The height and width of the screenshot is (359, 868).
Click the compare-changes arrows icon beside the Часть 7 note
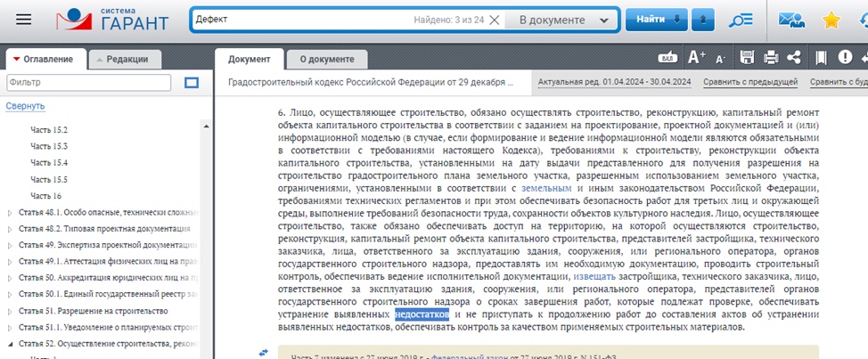pyautogui.click(x=264, y=353)
